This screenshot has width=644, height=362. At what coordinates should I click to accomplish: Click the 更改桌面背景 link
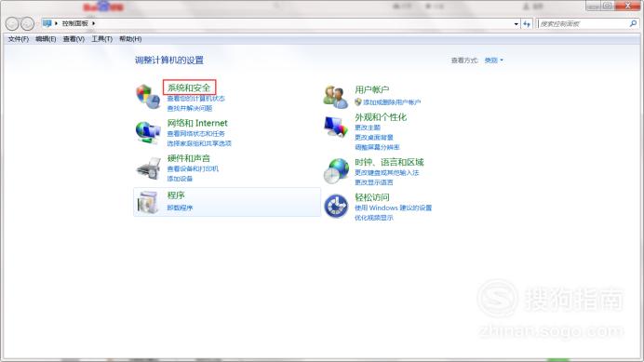(374, 137)
